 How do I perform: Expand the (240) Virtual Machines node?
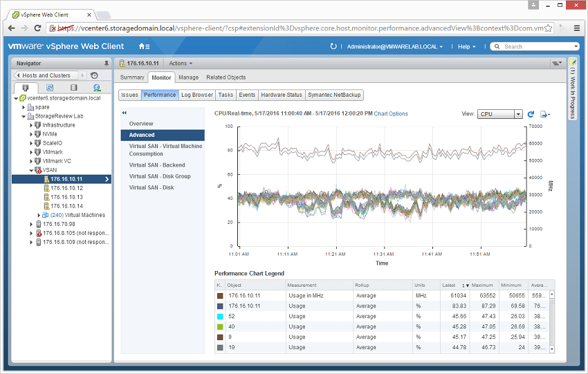coord(39,215)
